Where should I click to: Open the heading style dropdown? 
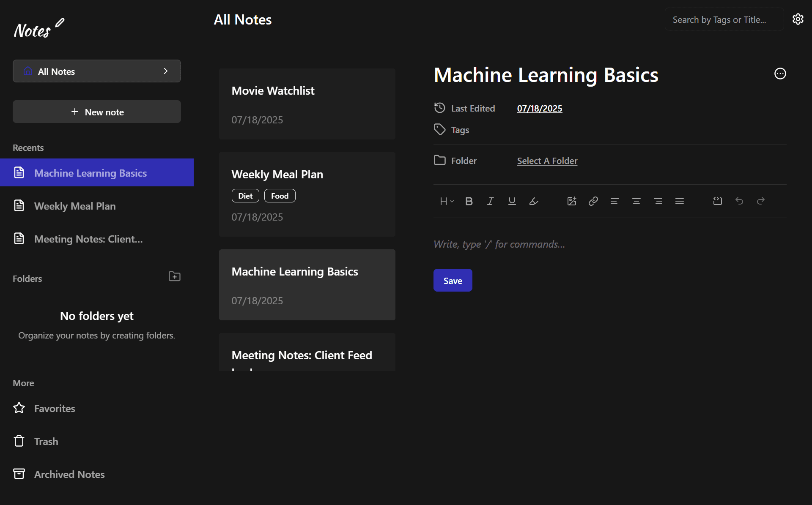[447, 201]
